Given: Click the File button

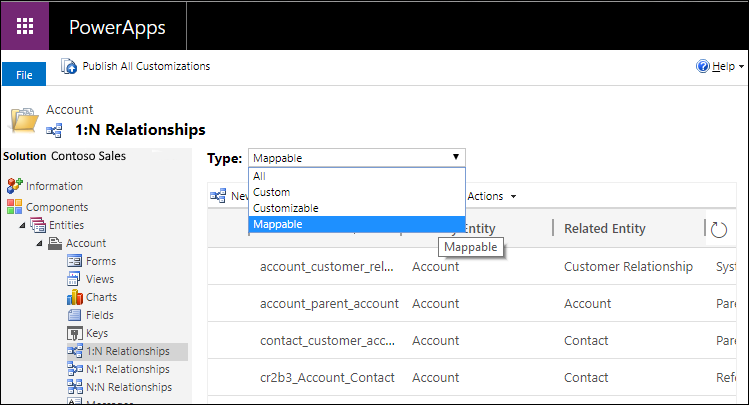Looking at the screenshot, I should [x=24, y=75].
